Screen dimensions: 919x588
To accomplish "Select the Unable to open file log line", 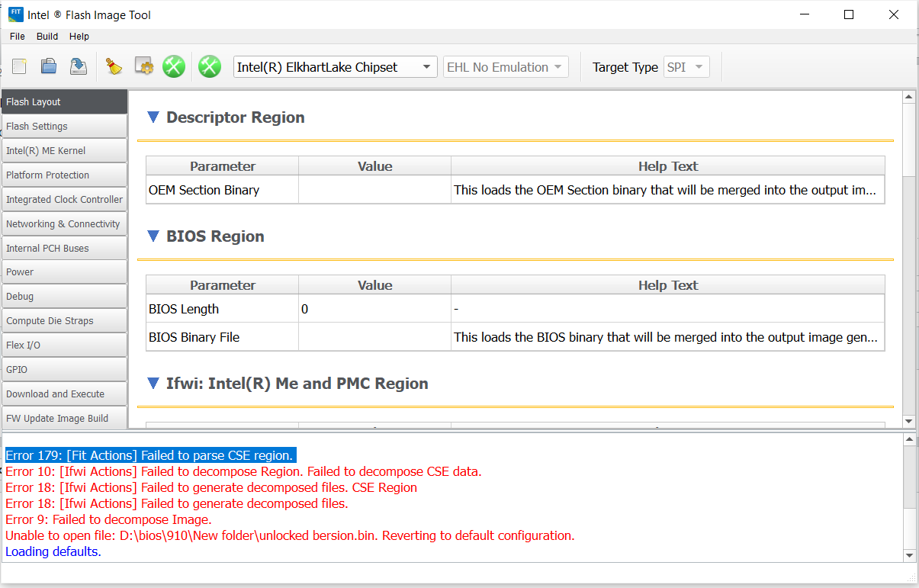I will (x=290, y=535).
